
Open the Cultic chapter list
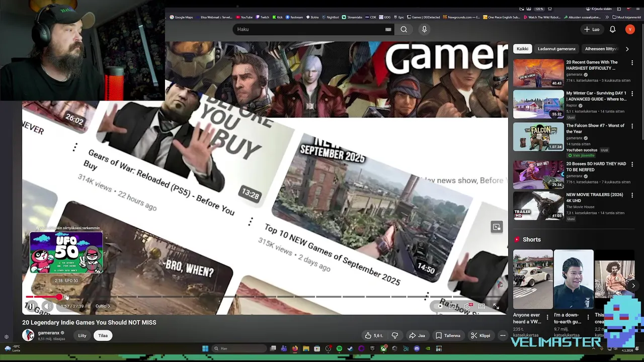[x=103, y=306]
